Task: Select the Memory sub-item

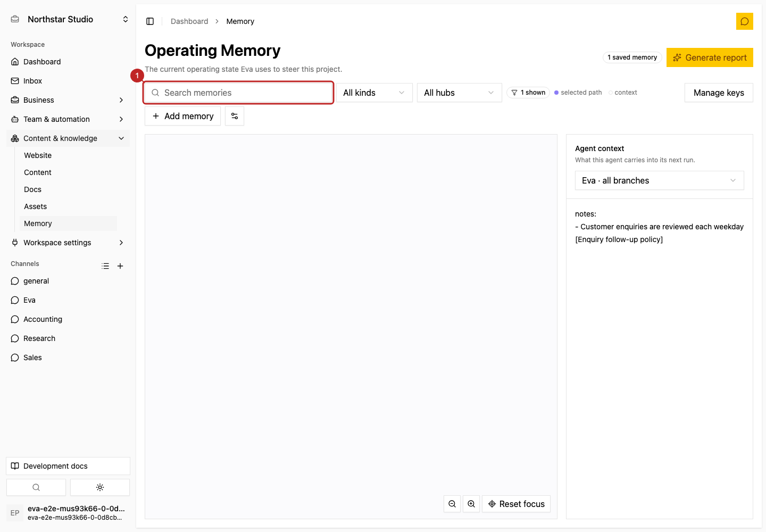Action: [68, 223]
